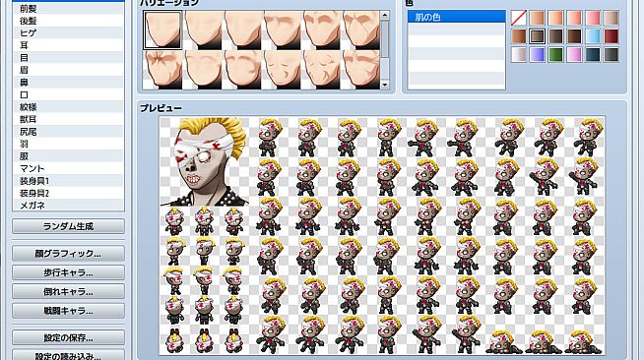
Task: Click the 設定の保存... button
Action: pos(68,337)
